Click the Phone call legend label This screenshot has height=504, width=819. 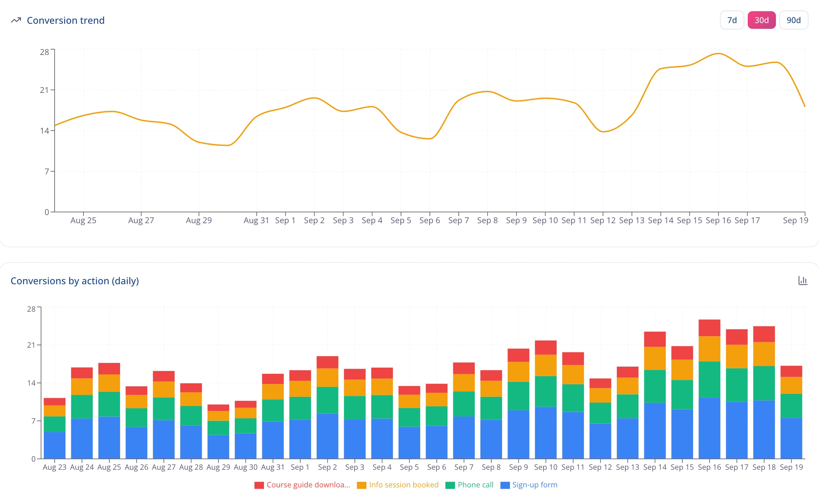[x=475, y=485]
